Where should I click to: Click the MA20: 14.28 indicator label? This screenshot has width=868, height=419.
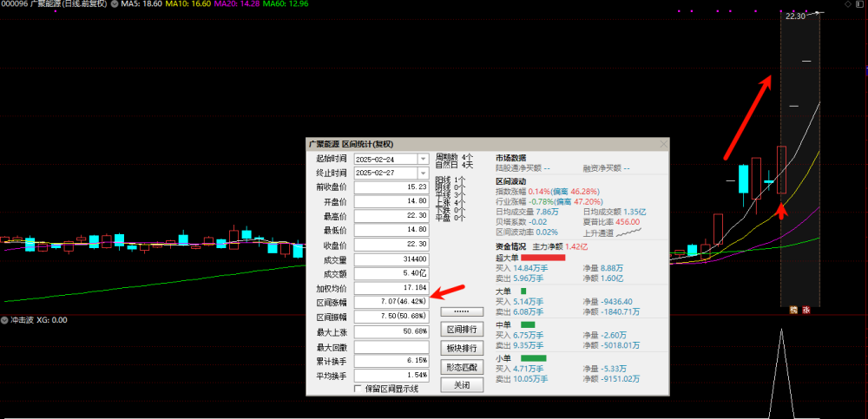[x=237, y=3]
